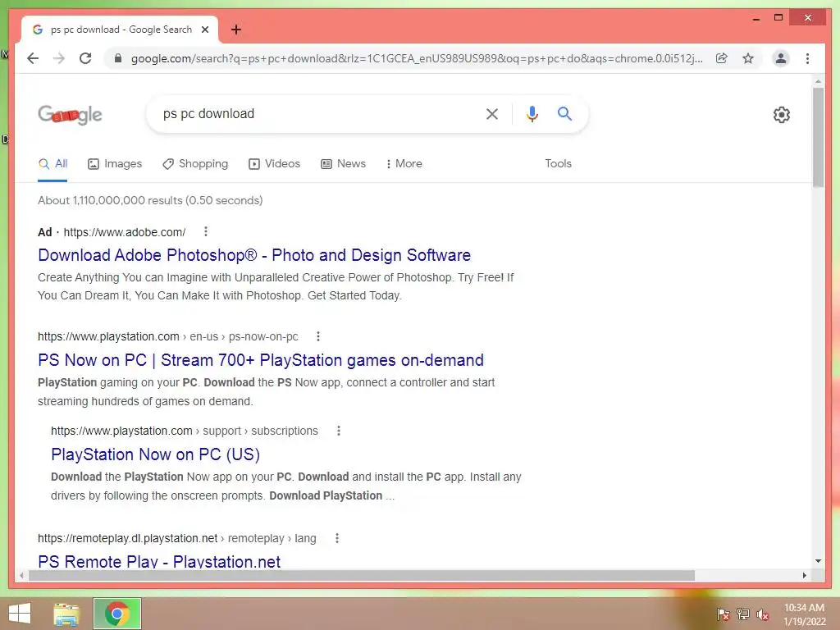Switch to Videos results
The height and width of the screenshot is (630, 840).
pos(274,163)
